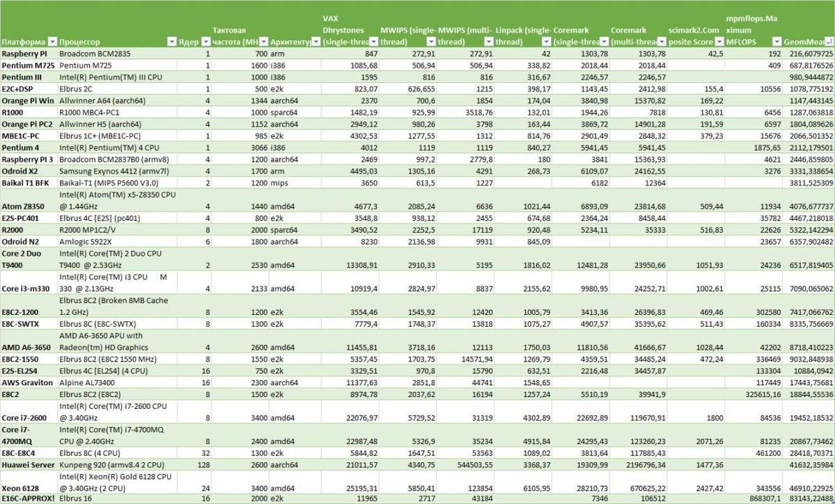
Task: Select the MBE1C-PC platform cell
Action: 29,136
